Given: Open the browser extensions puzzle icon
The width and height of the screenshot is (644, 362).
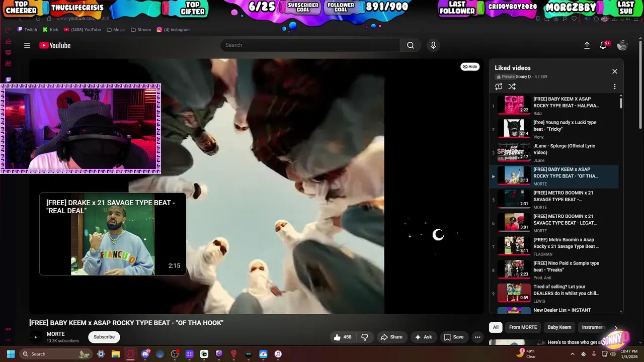Looking at the screenshot, I should pos(596,19).
